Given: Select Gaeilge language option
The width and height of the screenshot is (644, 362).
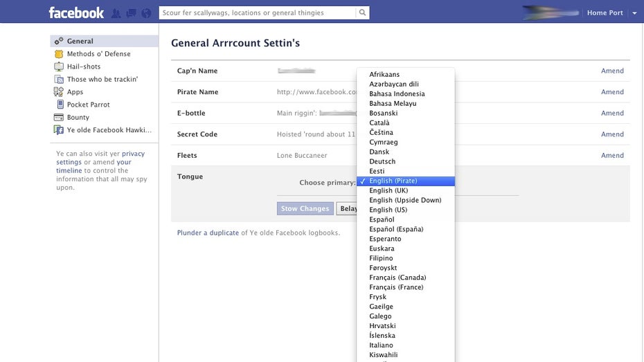Looking at the screenshot, I should tap(406, 307).
